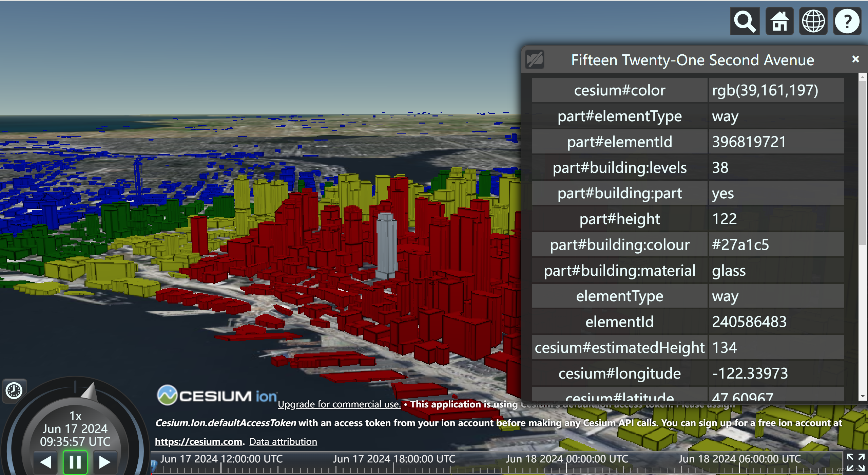Play animation forward
The height and width of the screenshot is (475, 868).
pos(104,462)
